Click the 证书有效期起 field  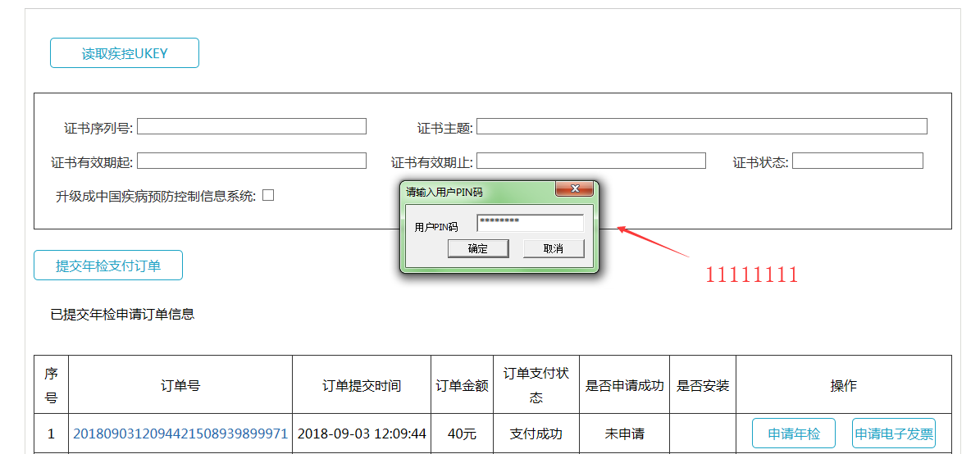tap(252, 161)
